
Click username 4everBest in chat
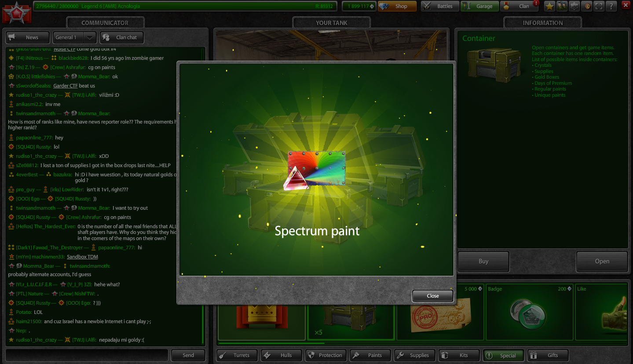27,175
